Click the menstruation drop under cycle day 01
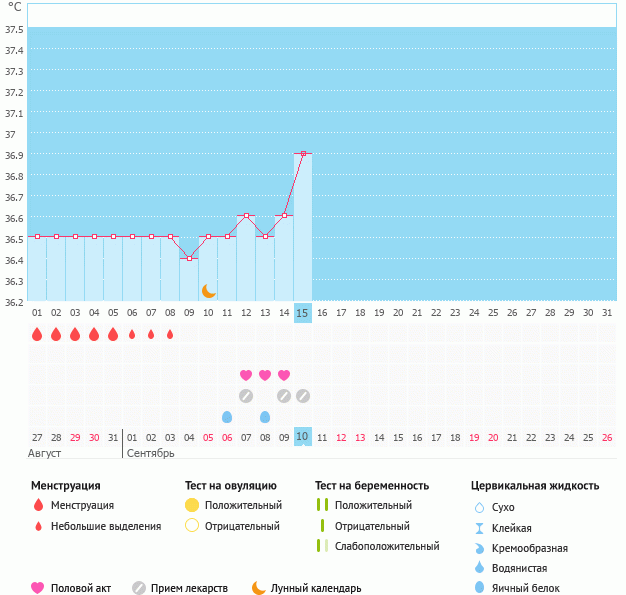626x595 pixels. click(x=37, y=334)
